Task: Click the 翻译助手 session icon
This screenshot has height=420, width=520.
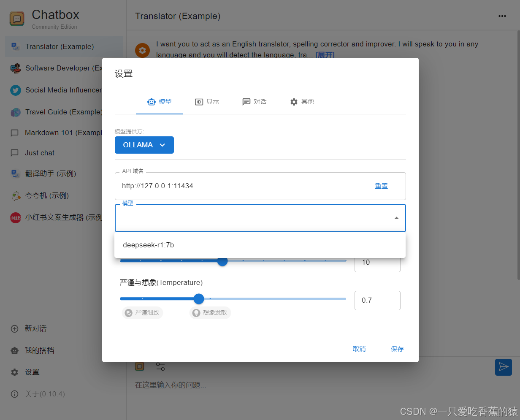Action: pos(15,173)
